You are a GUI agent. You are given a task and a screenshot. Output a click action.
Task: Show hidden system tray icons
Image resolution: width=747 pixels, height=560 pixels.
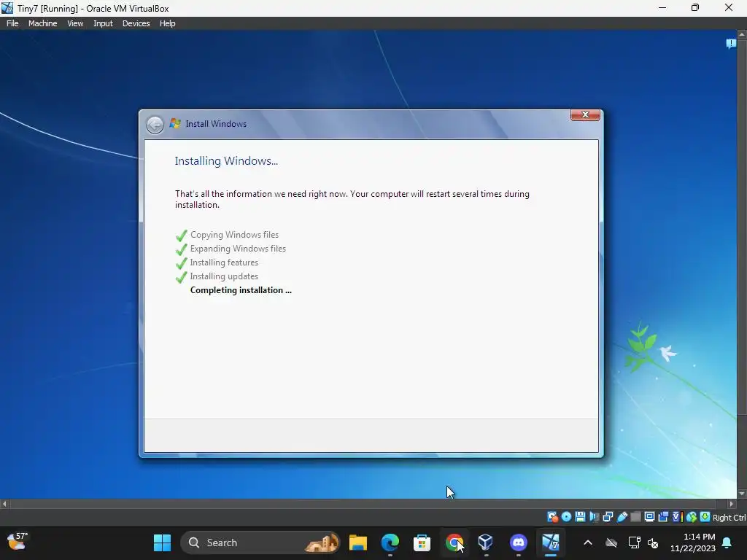tap(588, 542)
